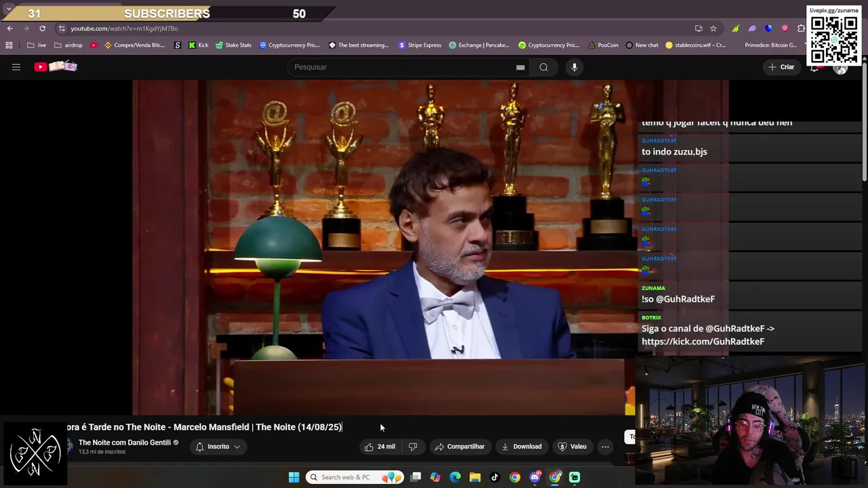This screenshot has height=488, width=868.
Task: Open the Windows Start menu
Action: coord(294,477)
